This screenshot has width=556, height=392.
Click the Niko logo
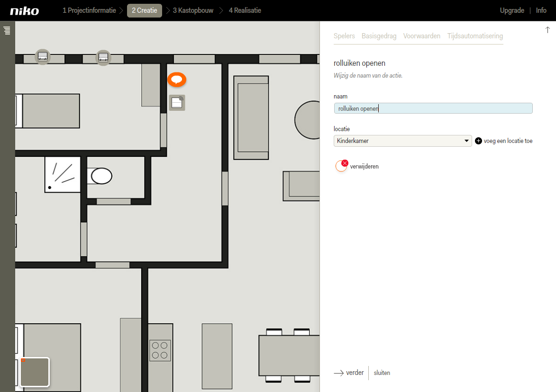(x=25, y=11)
